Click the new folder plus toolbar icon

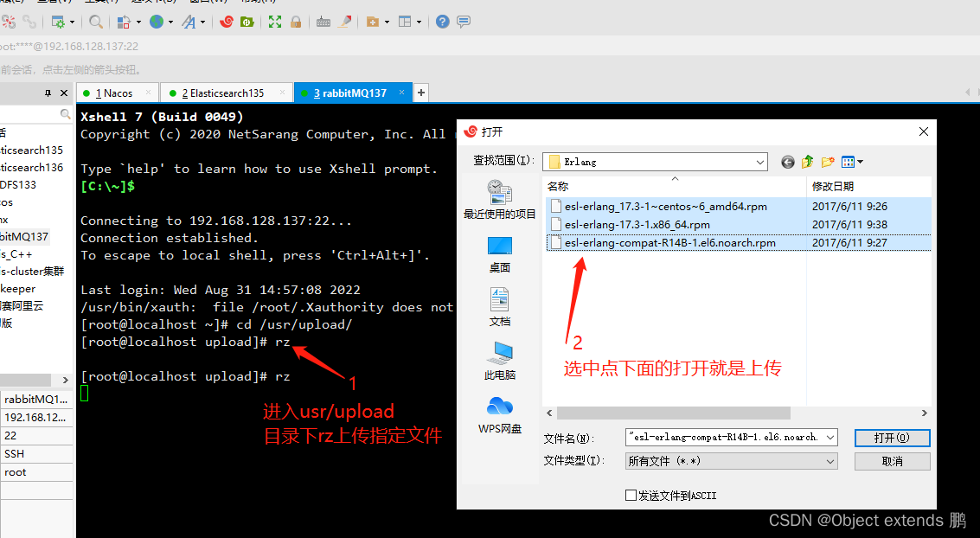click(x=373, y=22)
